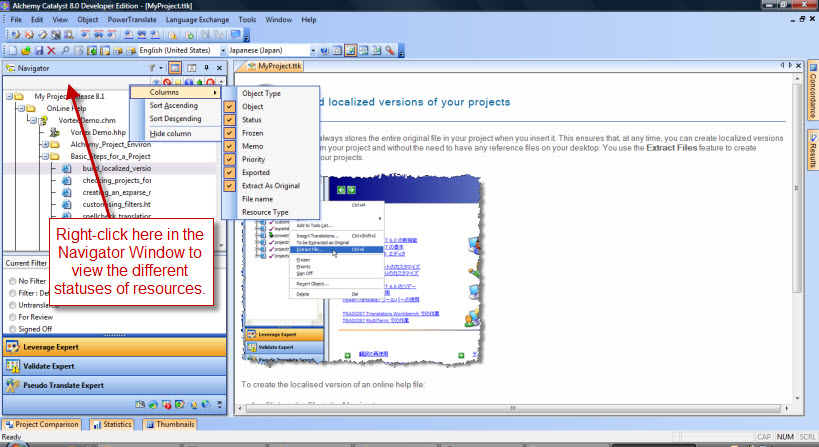Select the For Review radio button

tap(13, 317)
